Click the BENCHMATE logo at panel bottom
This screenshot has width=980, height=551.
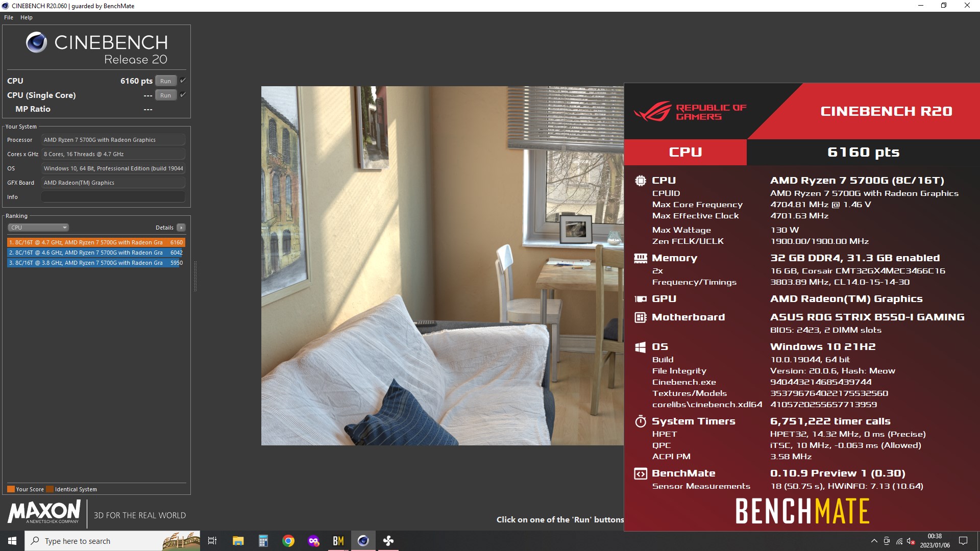[x=802, y=511]
